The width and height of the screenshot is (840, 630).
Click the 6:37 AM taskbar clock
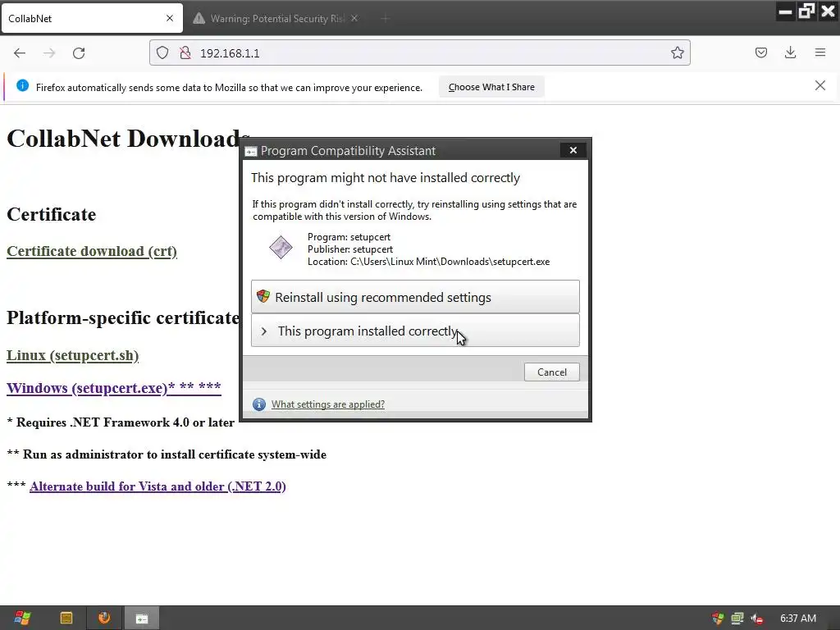coord(798,619)
